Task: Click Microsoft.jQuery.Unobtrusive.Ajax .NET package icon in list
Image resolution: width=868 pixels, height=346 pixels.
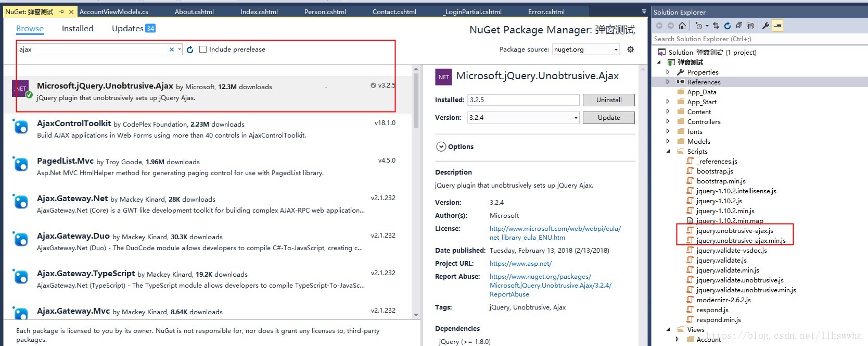Action: (x=21, y=89)
